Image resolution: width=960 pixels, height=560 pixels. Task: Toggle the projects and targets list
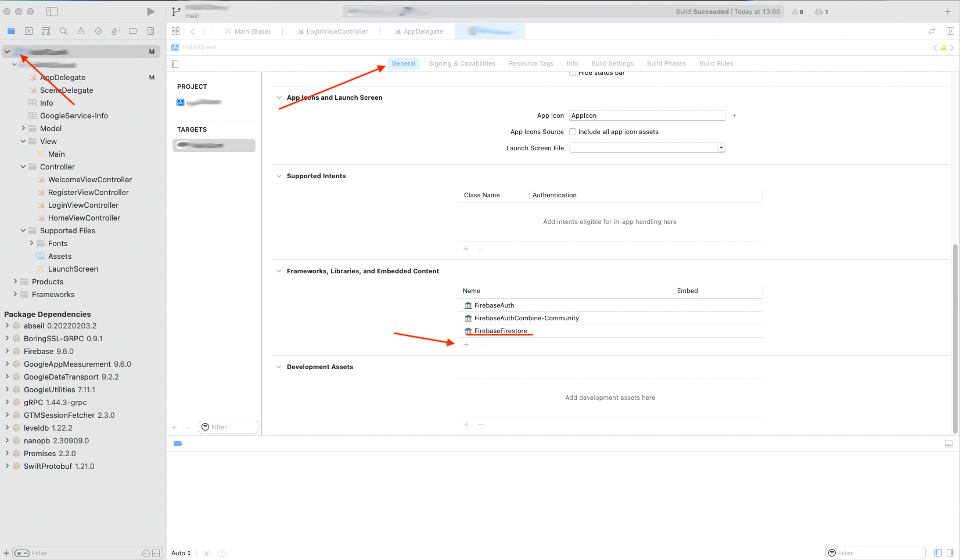click(x=175, y=64)
